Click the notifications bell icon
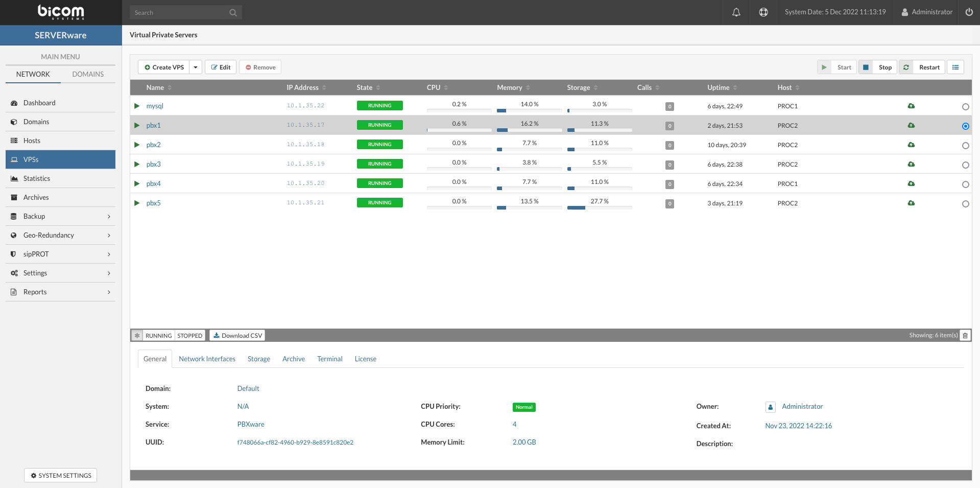The image size is (980, 488). pyautogui.click(x=736, y=12)
